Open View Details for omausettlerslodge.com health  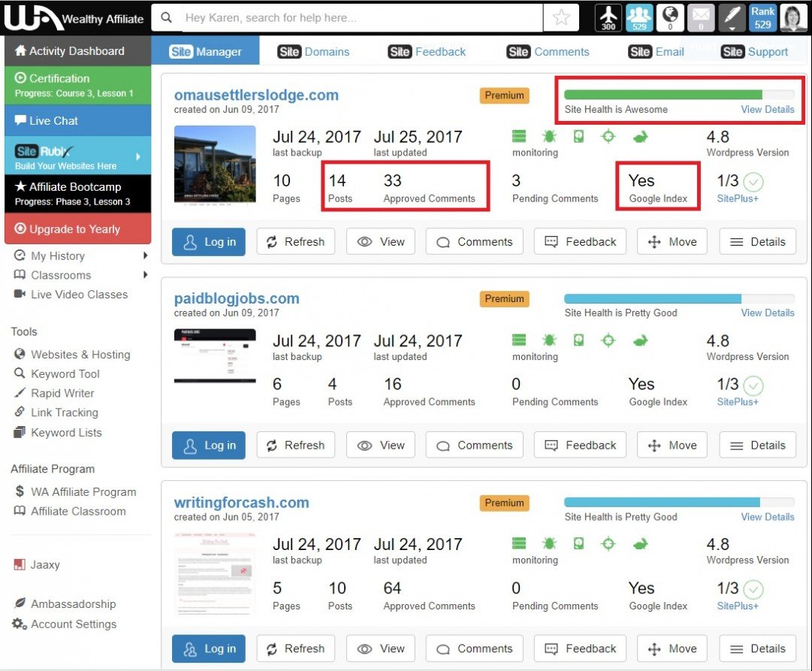point(768,110)
